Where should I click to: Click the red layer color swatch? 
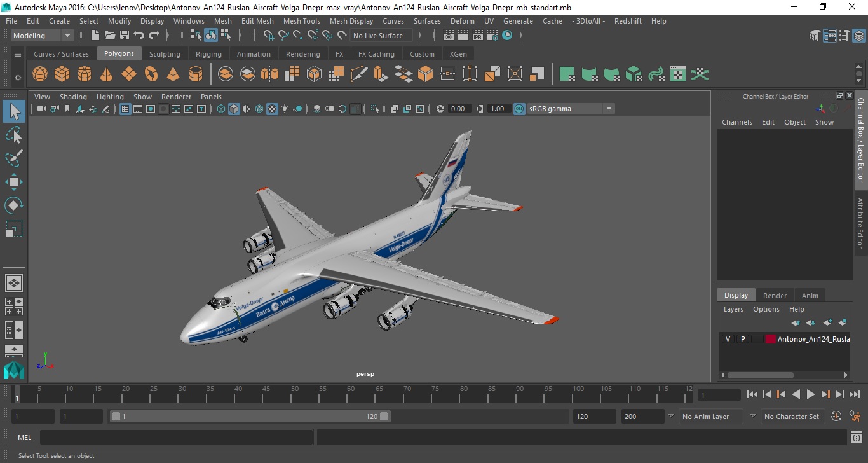[771, 339]
